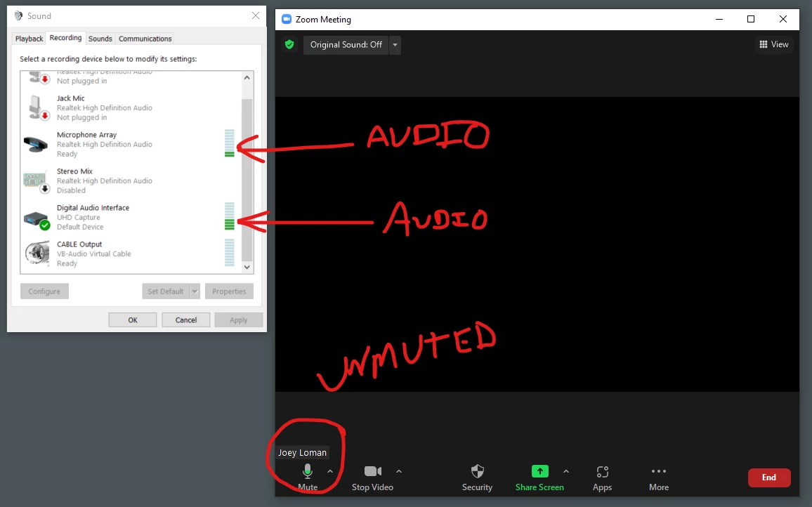
Task: Click the 'Disabled' status under Stereo Mix
Action: pyautogui.click(x=71, y=190)
